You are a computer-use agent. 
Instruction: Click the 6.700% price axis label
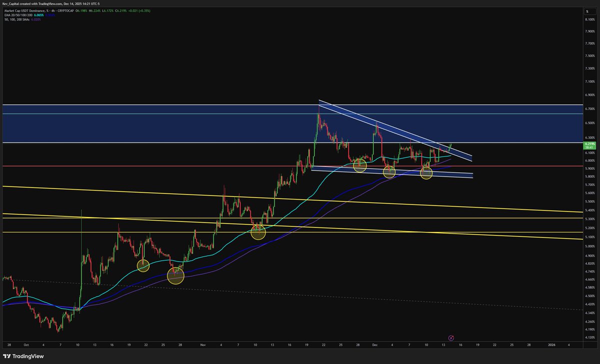(589, 108)
